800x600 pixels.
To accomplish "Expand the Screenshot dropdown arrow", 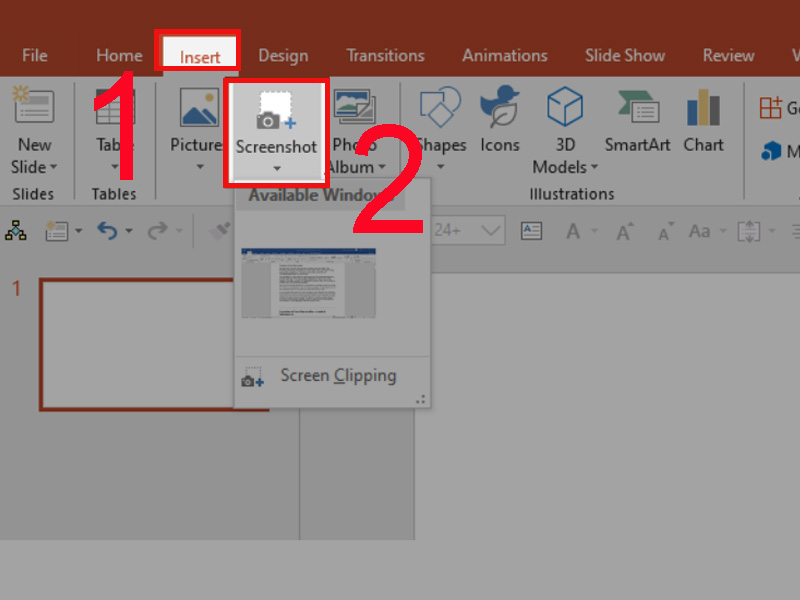I will coord(277,170).
